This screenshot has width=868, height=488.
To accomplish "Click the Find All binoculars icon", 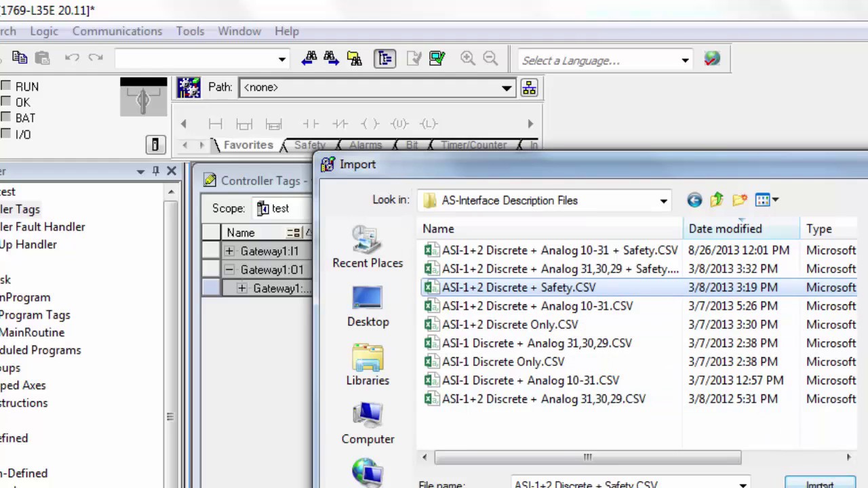I will click(354, 58).
